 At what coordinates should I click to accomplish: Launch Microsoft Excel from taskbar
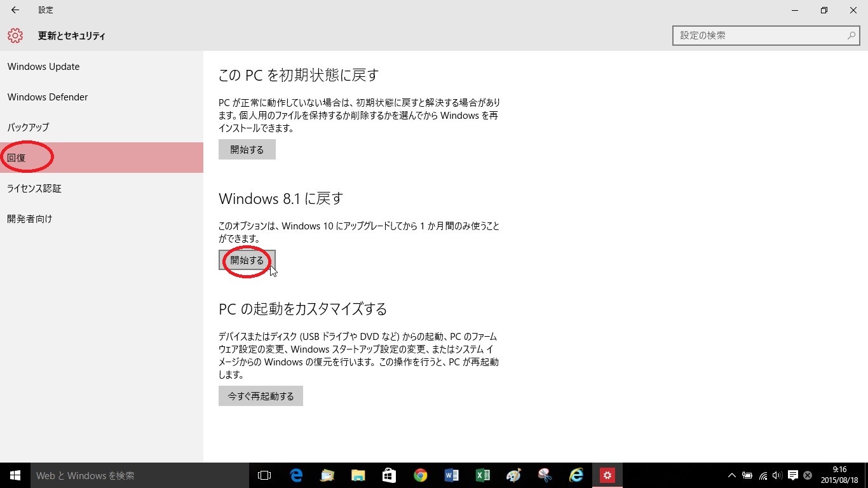click(482, 475)
